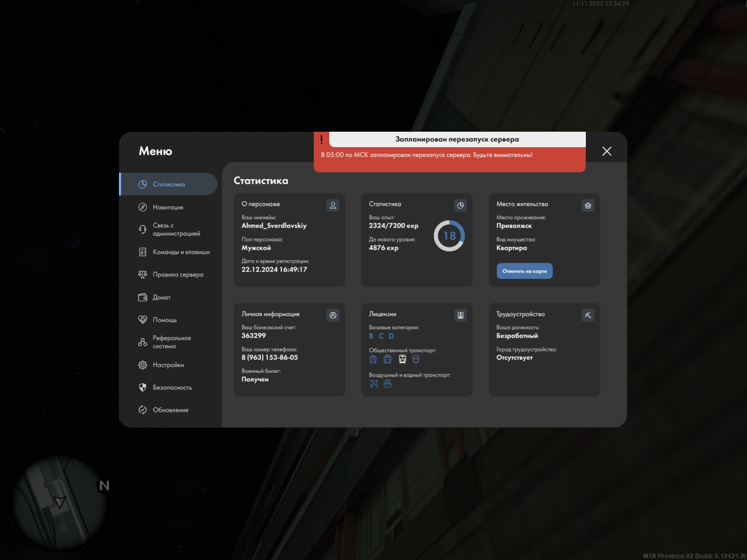Click the bank account number 363299
Screen dimensions: 747x560
(254, 335)
